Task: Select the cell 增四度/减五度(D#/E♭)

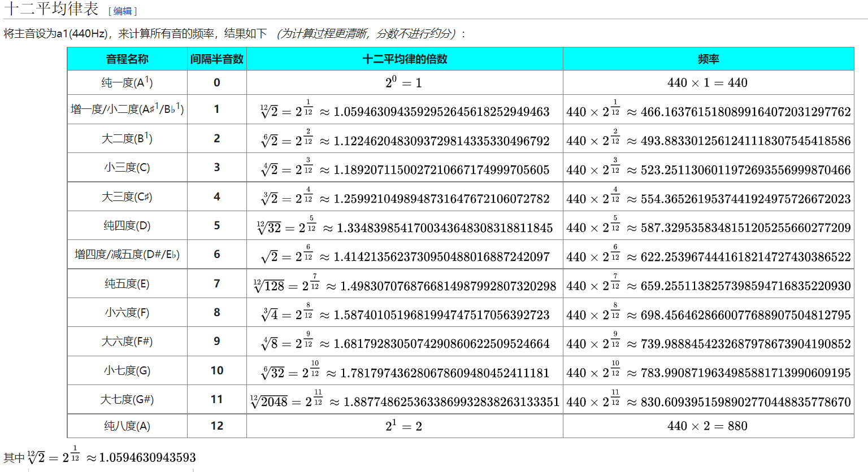Action: [x=127, y=254]
